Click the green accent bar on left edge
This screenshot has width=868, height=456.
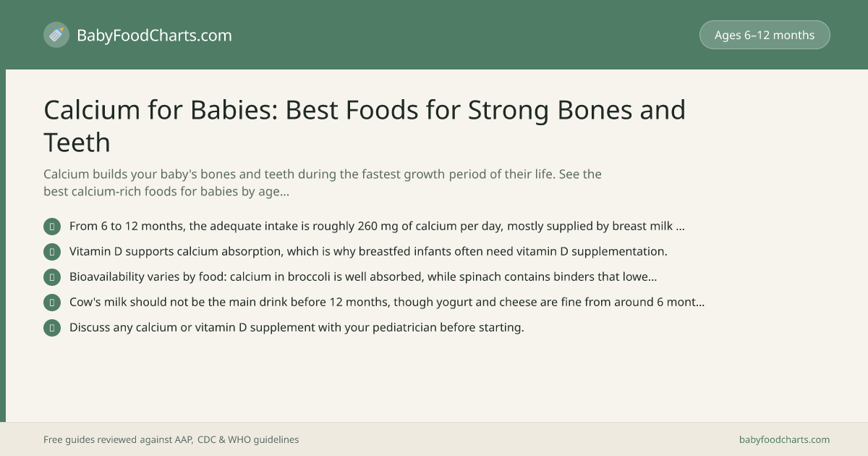coord(3,246)
